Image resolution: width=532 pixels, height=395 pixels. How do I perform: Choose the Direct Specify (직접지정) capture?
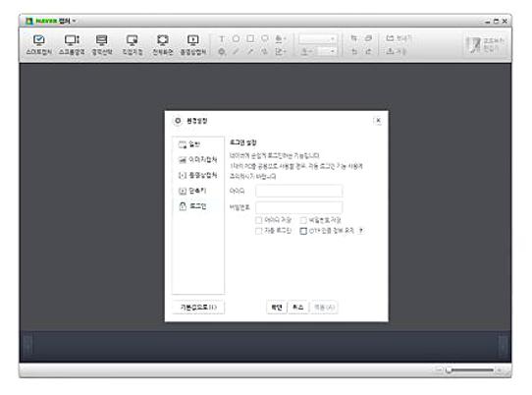coord(133,45)
